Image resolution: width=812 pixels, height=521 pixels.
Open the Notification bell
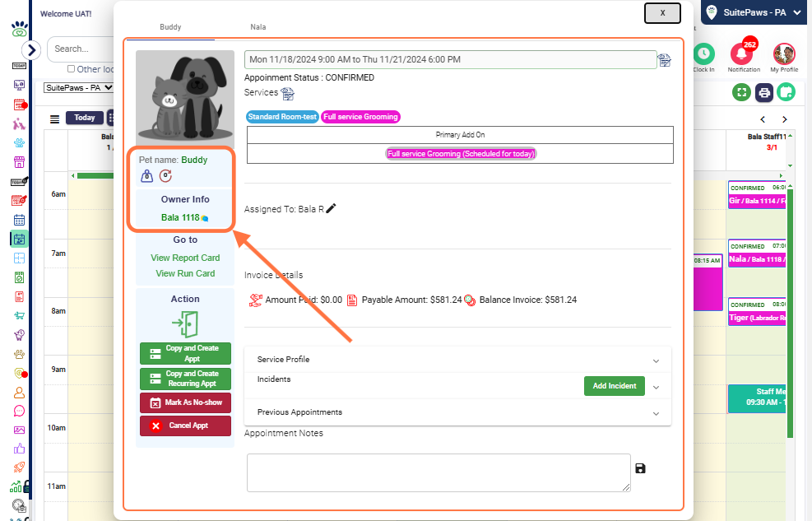(741, 53)
